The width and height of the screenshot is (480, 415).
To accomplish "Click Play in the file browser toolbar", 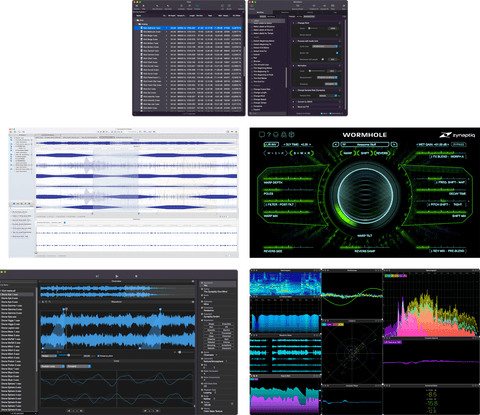I will 144,7.
